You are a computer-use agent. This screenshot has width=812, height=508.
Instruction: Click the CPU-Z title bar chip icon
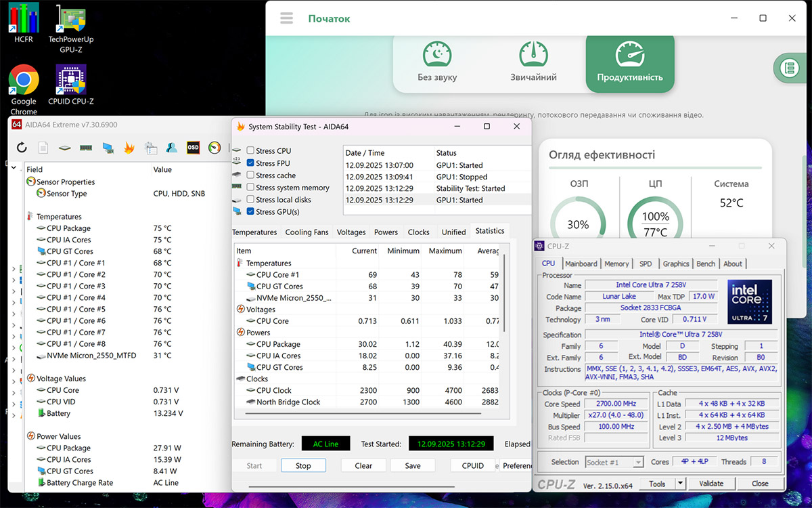coord(539,247)
